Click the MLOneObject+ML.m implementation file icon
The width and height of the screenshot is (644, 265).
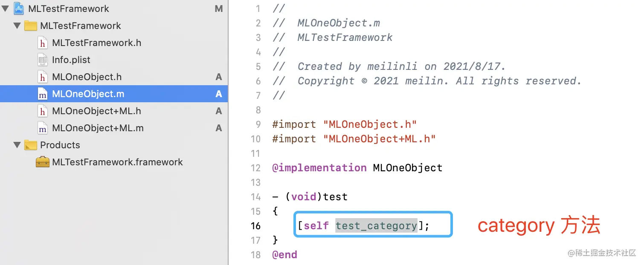coord(43,128)
